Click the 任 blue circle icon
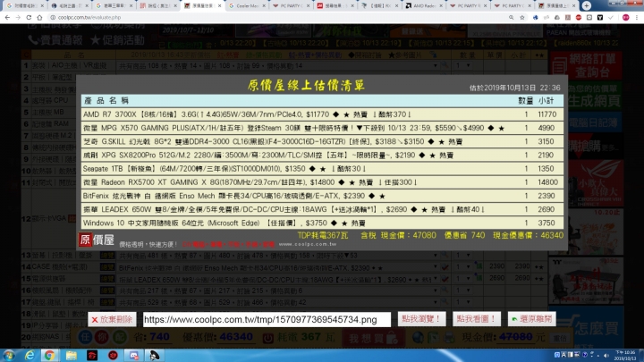Viewport: 644px width, 362px height. pos(85,337)
